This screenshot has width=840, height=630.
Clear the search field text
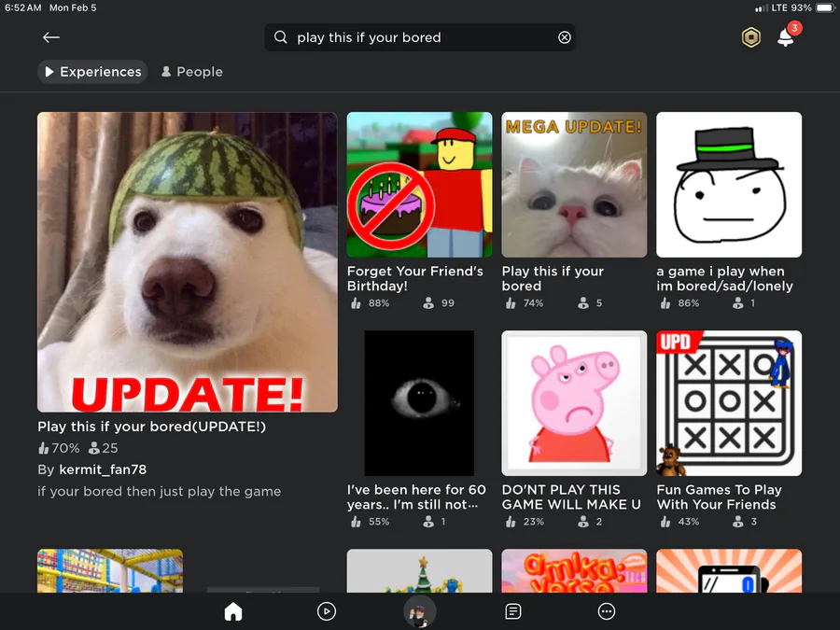[564, 37]
